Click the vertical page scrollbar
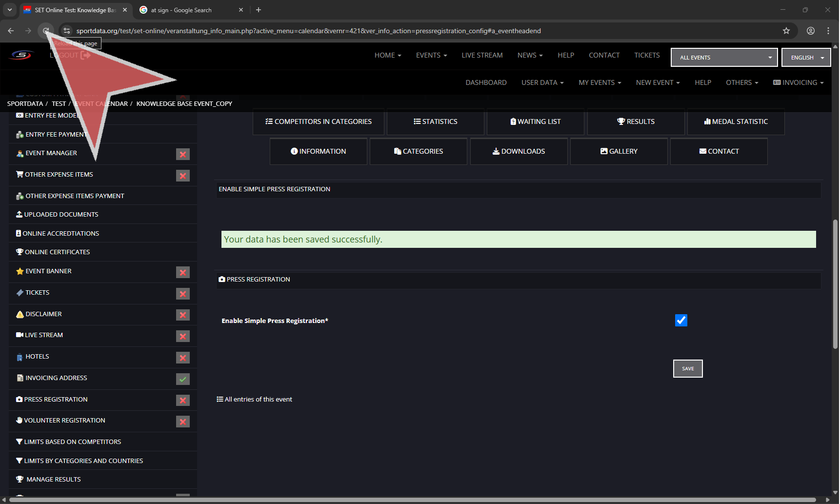This screenshot has height=504, width=840. coord(835,284)
